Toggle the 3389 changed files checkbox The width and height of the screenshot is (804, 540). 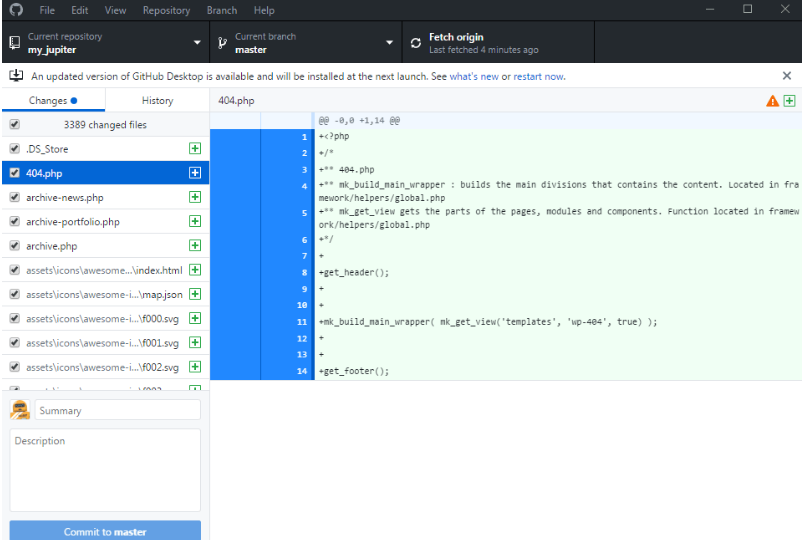(x=15, y=125)
